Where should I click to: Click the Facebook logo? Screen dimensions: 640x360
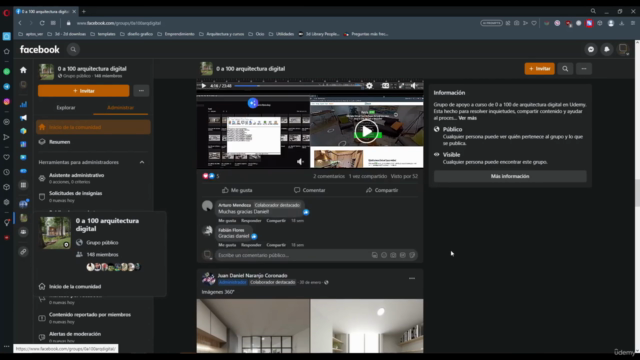(40, 49)
